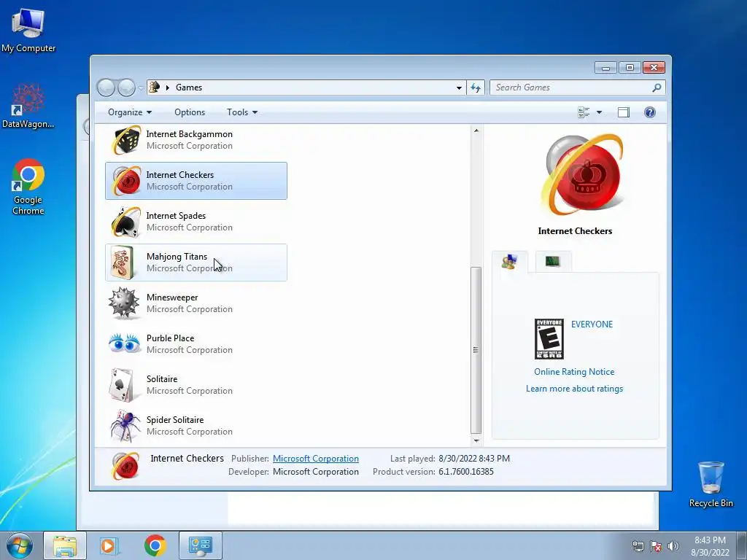This screenshot has height=560, width=747.
Task: Click the refresh arrows button
Action: tap(476, 87)
